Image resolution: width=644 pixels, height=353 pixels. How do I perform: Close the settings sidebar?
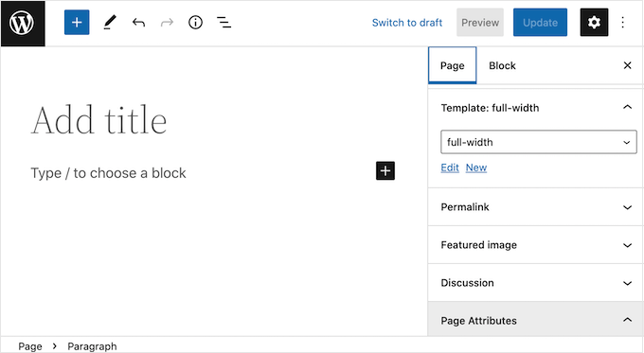(x=627, y=65)
